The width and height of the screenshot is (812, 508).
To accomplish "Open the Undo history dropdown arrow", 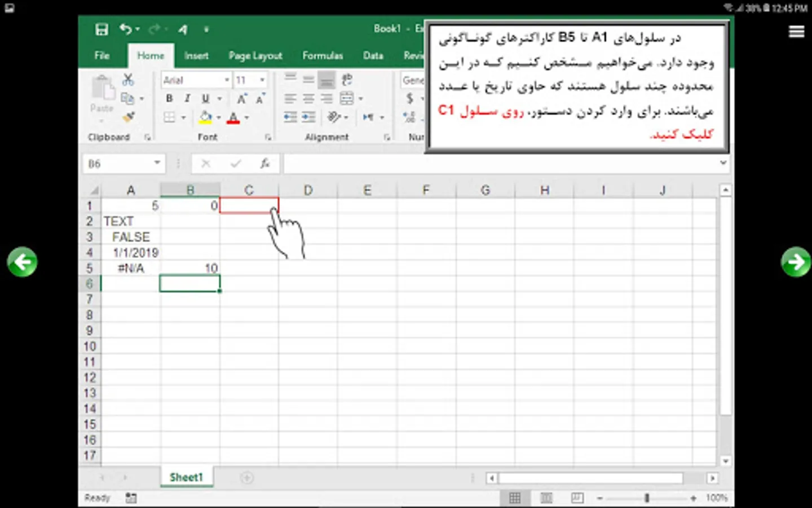I will pos(138,29).
